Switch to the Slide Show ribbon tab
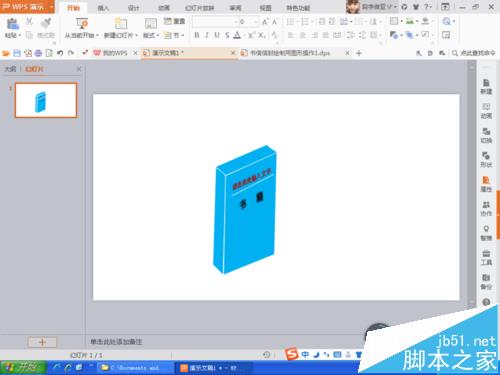This screenshot has width=500, height=375. click(x=200, y=8)
